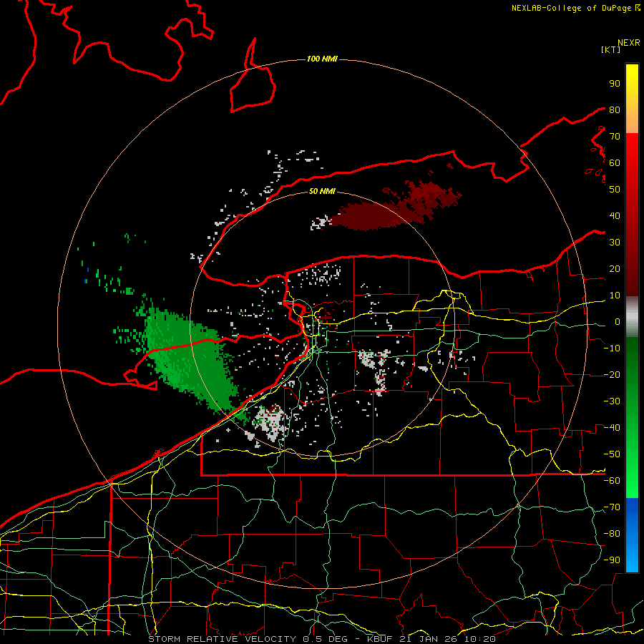Click the large green inbound velocity blob over the lake

pyautogui.click(x=191, y=357)
